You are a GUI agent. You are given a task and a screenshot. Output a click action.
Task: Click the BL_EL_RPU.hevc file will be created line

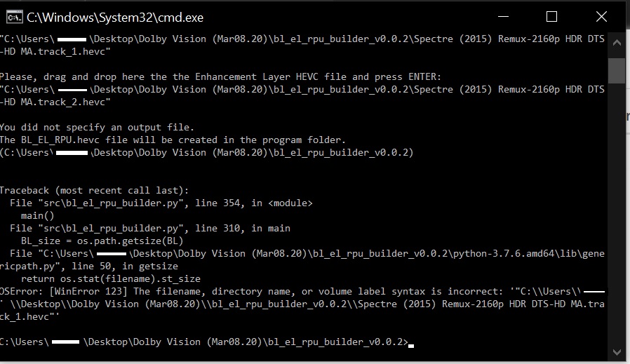(x=173, y=140)
